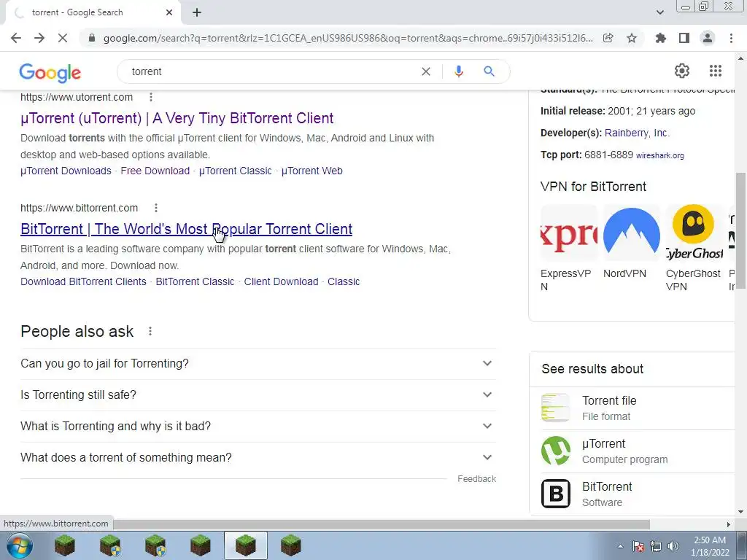
Task: Open the BitTorrent Classic sitelink
Action: coord(195,281)
